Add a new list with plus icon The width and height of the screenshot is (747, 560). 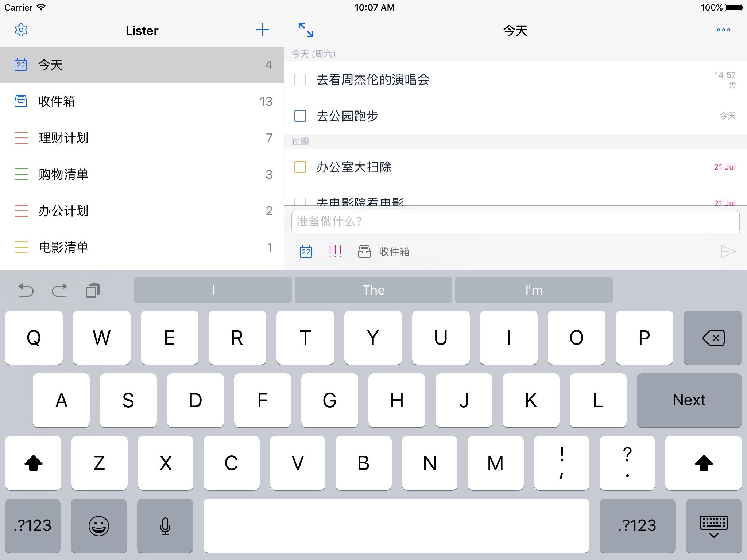[263, 30]
